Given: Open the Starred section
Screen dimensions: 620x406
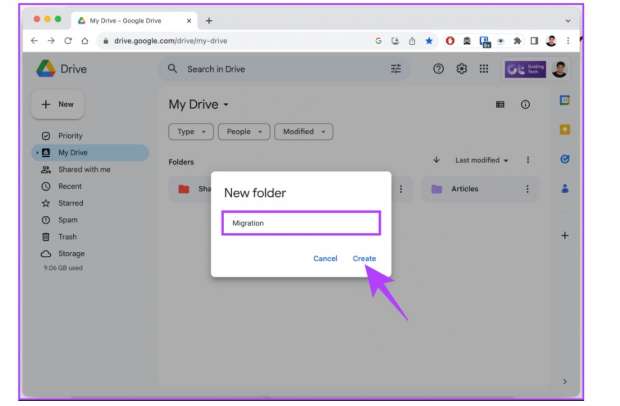Looking at the screenshot, I should click(x=71, y=203).
